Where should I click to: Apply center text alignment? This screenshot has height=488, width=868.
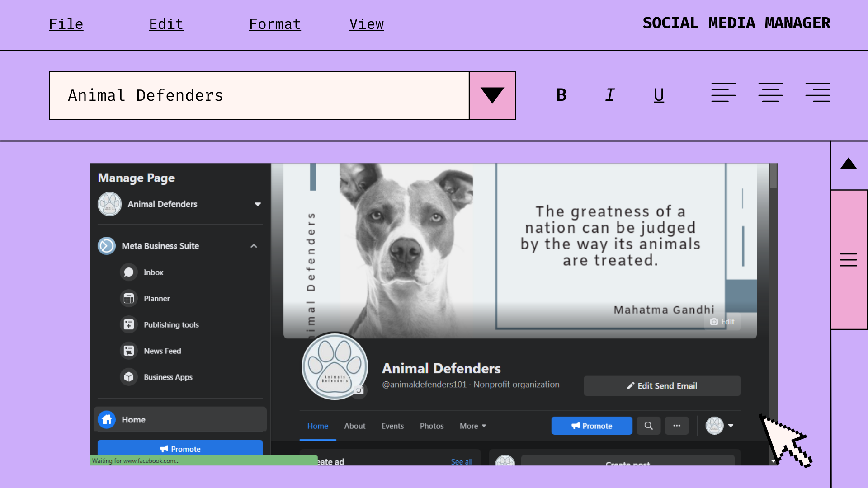tap(770, 93)
